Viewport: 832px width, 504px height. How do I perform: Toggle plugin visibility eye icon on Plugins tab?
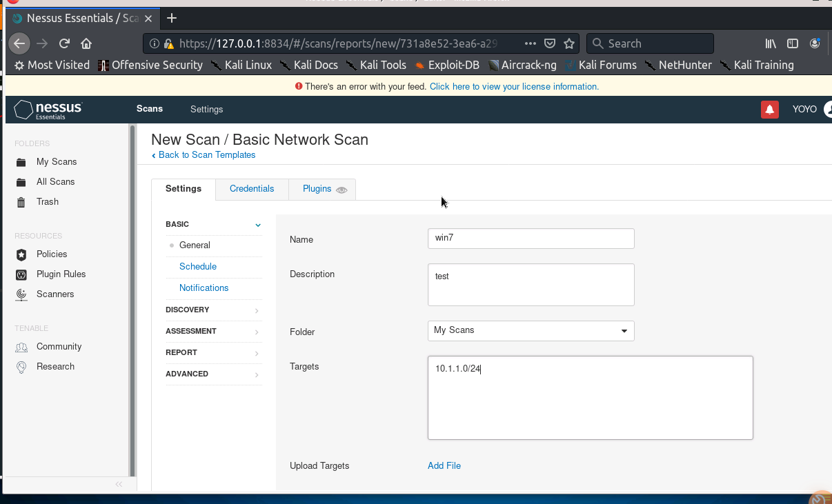(x=341, y=190)
